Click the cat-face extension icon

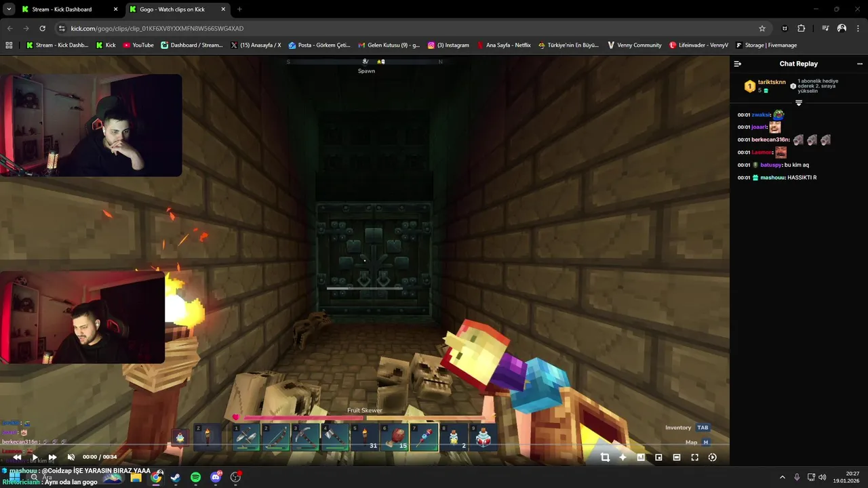(x=785, y=28)
